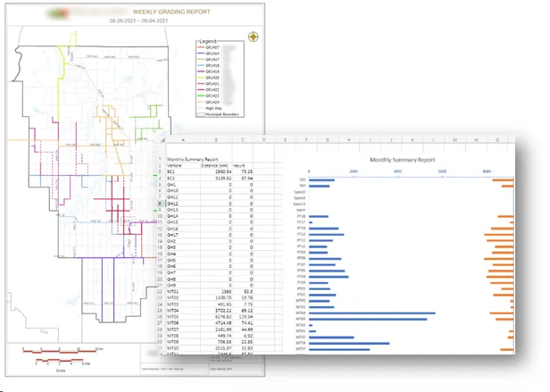Click the Spare2 category label in chart

coord(299,192)
